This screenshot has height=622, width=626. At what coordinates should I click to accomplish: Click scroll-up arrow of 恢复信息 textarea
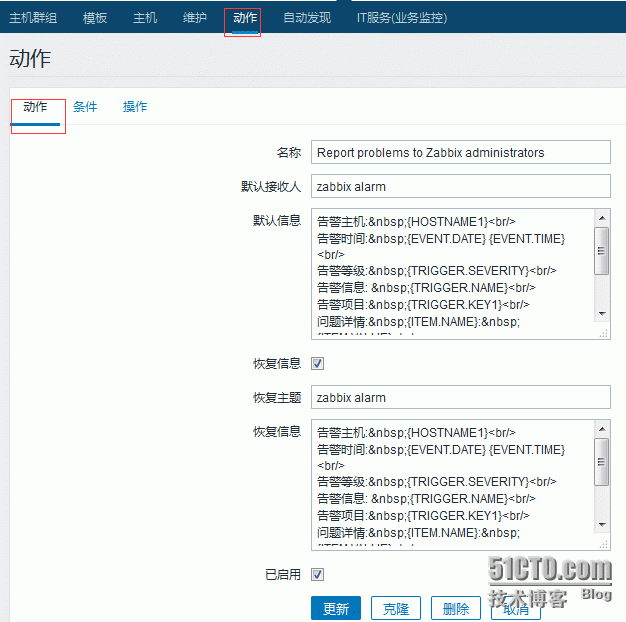pyautogui.click(x=602, y=429)
